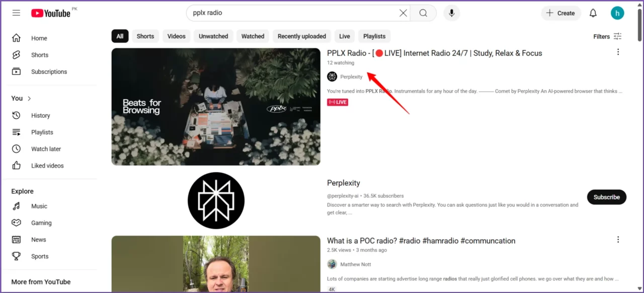Click the Create button
Screen dimensions: 644x293
click(x=560, y=13)
